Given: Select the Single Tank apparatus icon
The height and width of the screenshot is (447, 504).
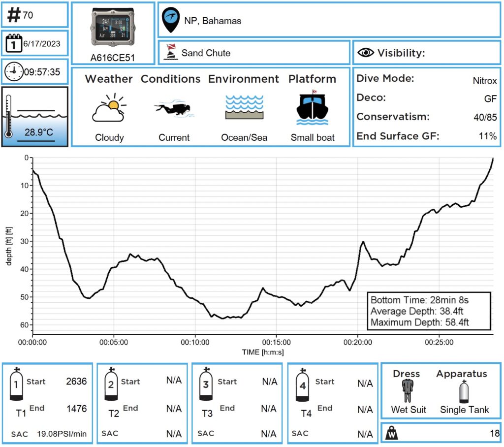Looking at the screenshot, I should [x=464, y=391].
